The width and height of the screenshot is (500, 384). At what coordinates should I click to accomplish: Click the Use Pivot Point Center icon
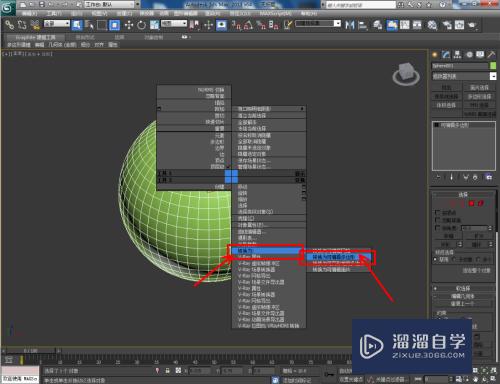(x=195, y=25)
